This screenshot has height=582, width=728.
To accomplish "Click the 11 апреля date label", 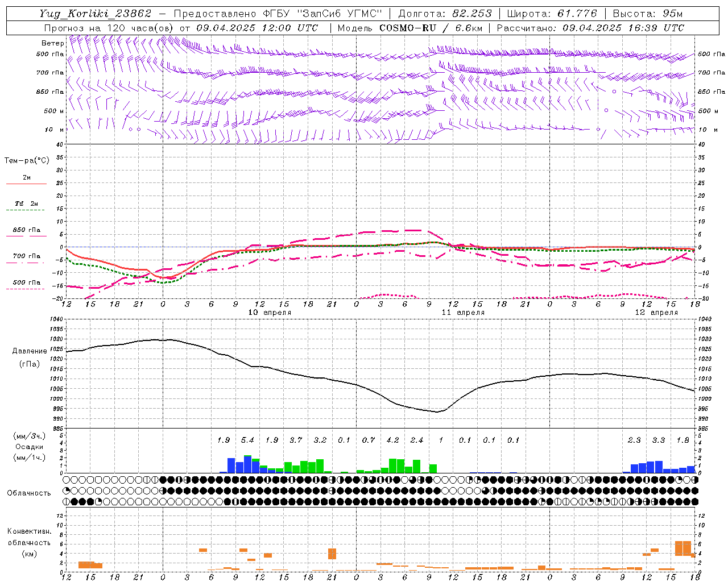I will (463, 313).
